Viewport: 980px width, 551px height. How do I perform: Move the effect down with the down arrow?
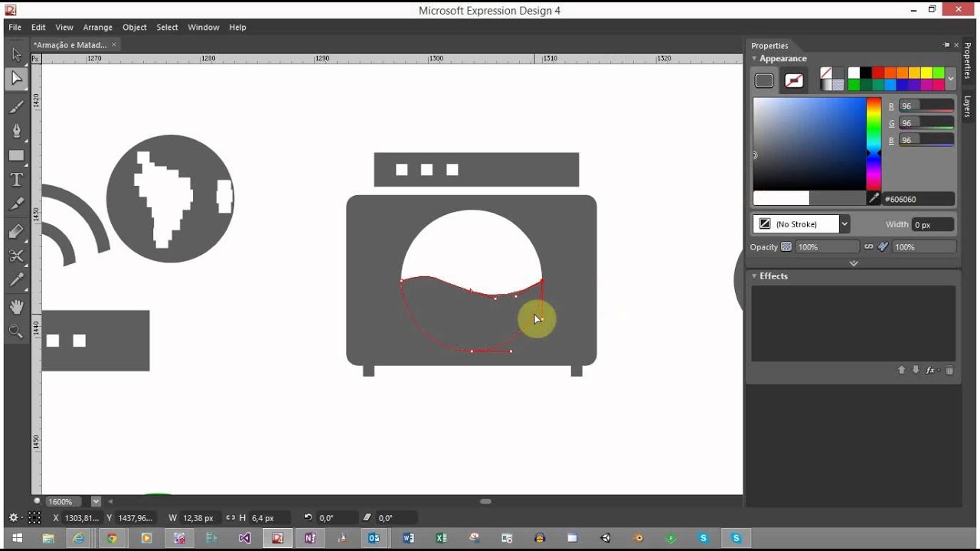[916, 370]
